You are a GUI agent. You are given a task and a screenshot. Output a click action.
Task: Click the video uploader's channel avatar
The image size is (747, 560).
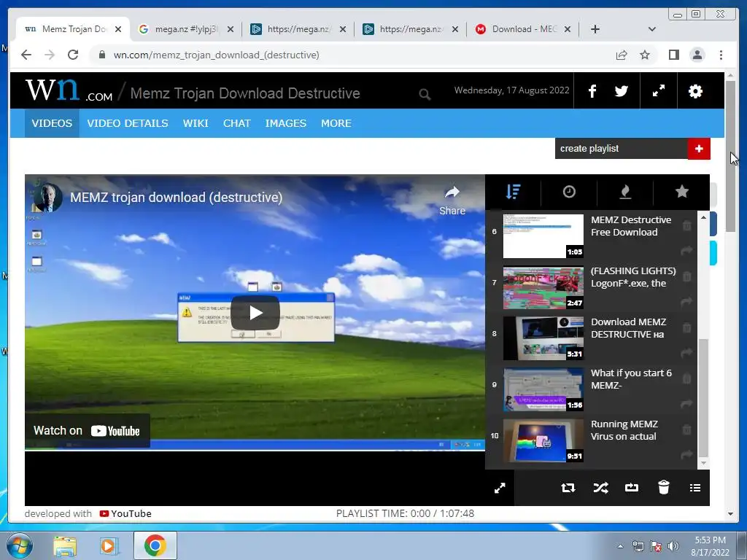[47, 196]
